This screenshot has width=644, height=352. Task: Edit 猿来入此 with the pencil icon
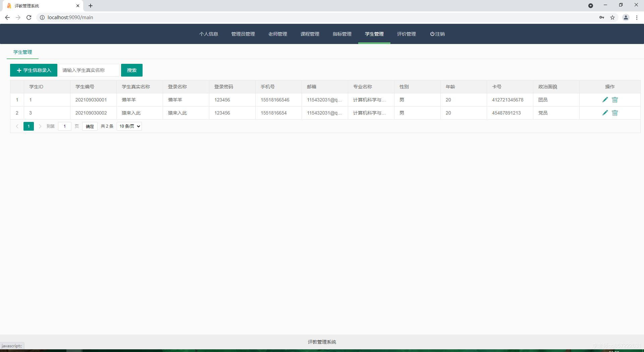(x=605, y=113)
